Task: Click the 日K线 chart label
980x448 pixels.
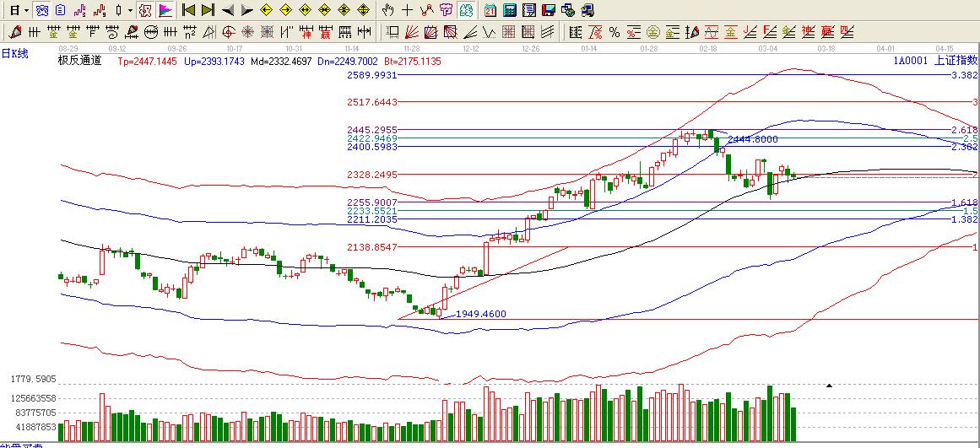Action: (14, 53)
